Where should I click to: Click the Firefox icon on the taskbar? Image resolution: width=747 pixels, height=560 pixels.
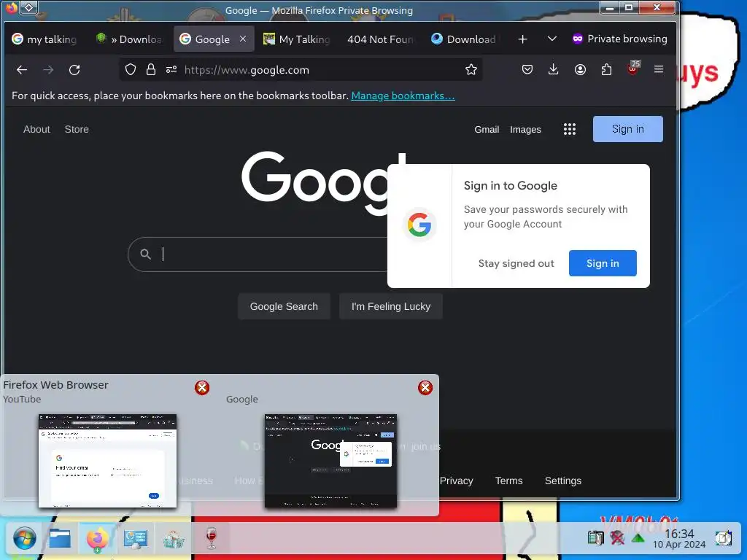click(97, 539)
